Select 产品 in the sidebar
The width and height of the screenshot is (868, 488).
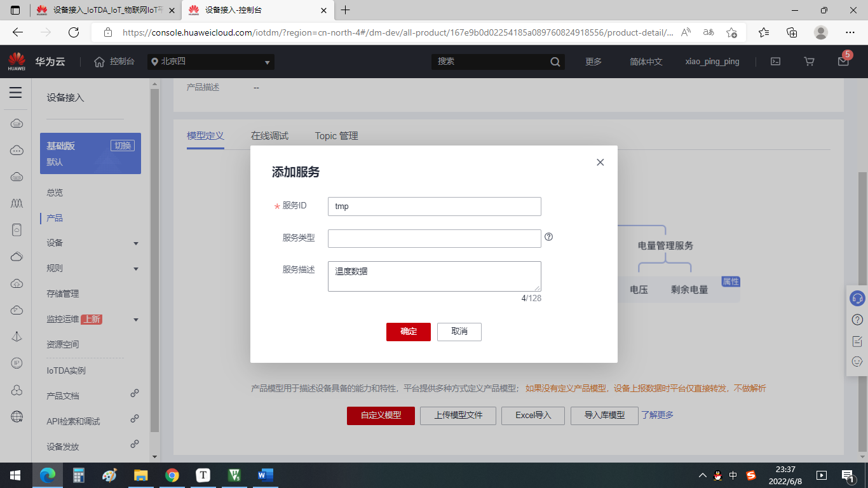coord(55,218)
